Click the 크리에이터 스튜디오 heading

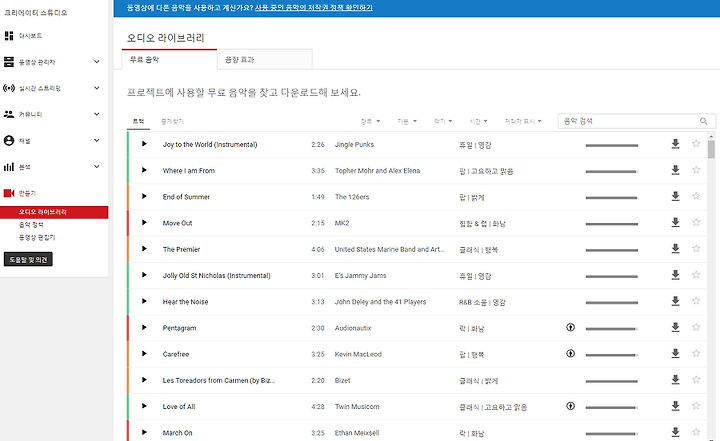35,12
